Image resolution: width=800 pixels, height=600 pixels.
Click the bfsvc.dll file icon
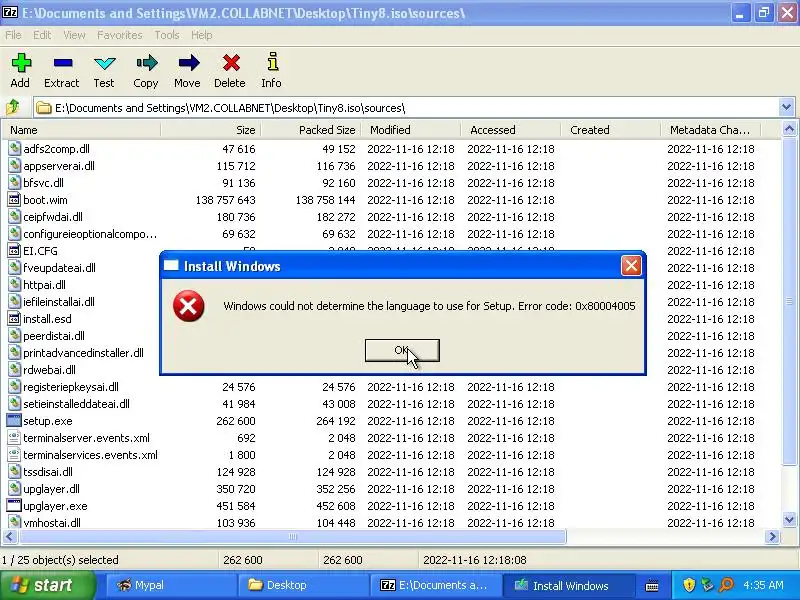click(x=14, y=183)
